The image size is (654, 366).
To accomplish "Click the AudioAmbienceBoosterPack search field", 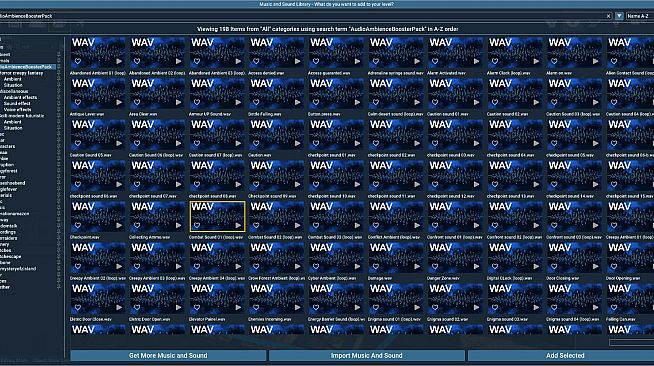I will [x=302, y=16].
